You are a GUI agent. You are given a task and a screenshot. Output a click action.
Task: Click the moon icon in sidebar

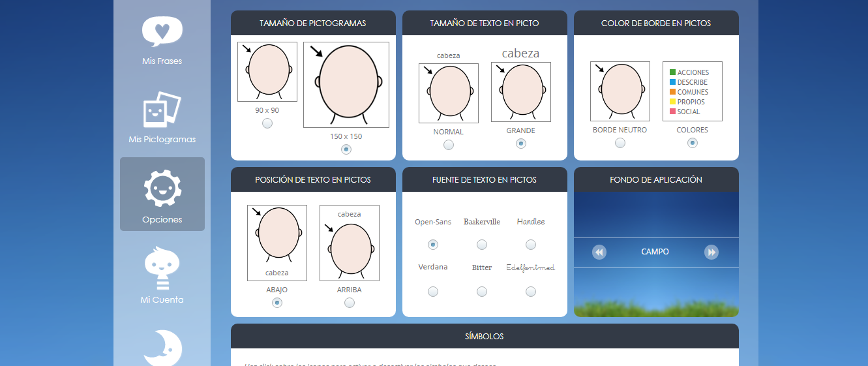click(162, 348)
